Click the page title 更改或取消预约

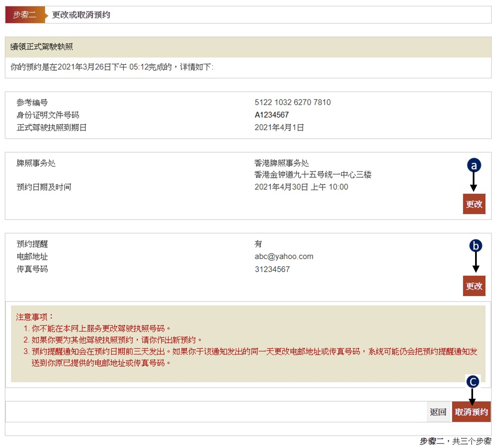pos(81,15)
